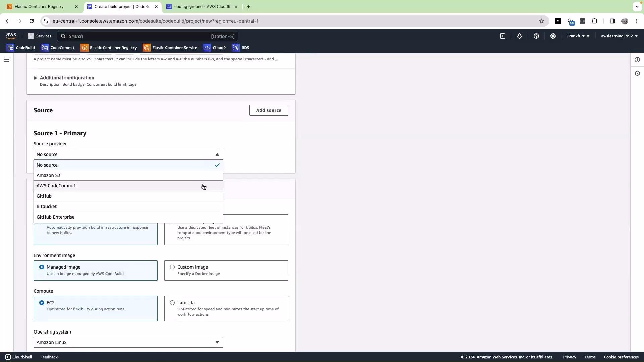Click the Add source button
The width and height of the screenshot is (644, 362).
tap(269, 110)
